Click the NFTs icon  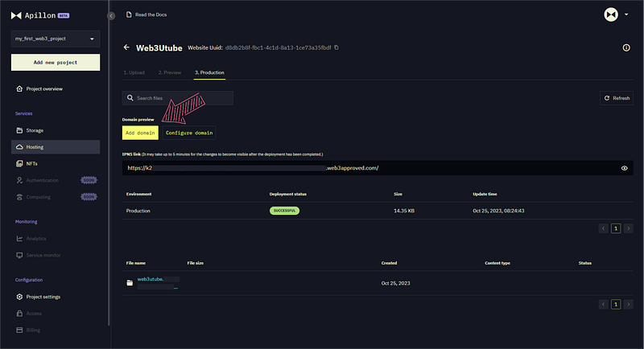[19, 163]
